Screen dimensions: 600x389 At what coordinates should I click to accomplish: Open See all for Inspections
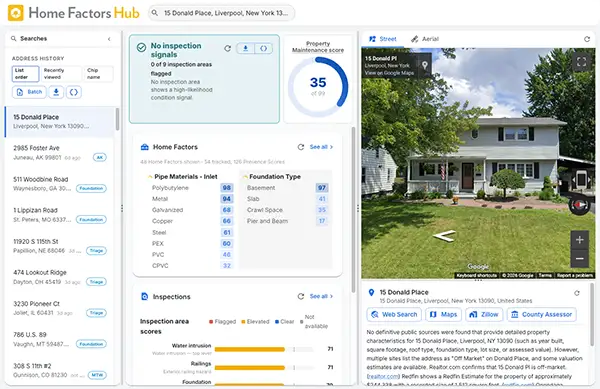tap(321, 296)
